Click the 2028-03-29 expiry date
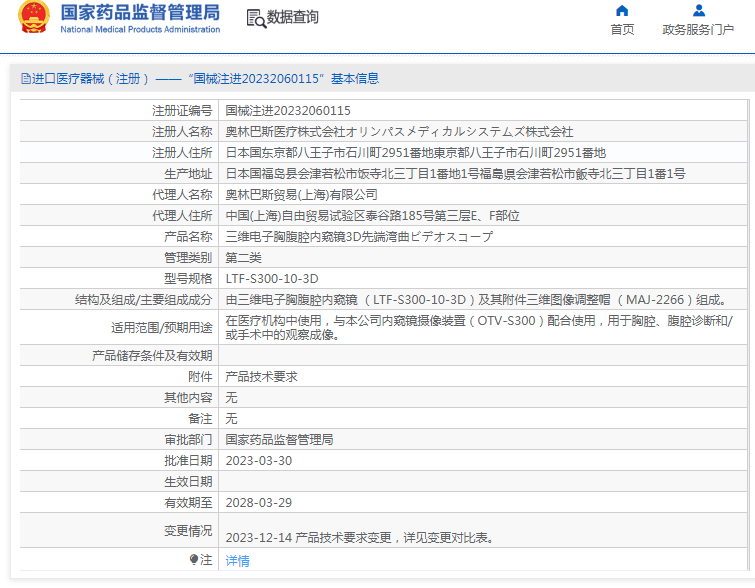The width and height of the screenshot is (755, 588). click(x=259, y=503)
